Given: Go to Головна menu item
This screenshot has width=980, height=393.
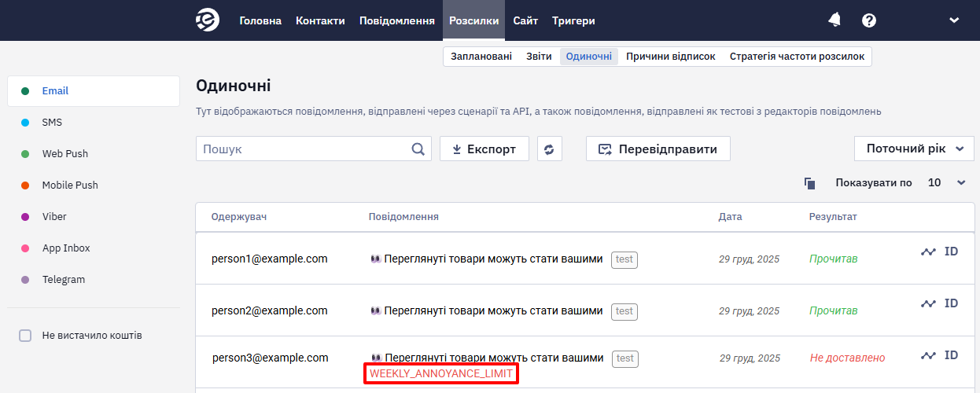Looking at the screenshot, I should click(260, 20).
